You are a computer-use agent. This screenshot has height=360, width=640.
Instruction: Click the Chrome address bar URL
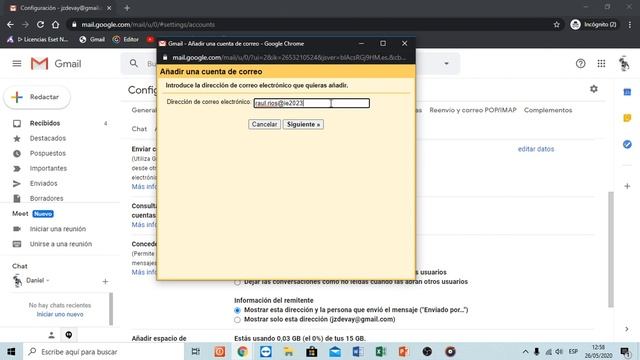pyautogui.click(x=148, y=24)
